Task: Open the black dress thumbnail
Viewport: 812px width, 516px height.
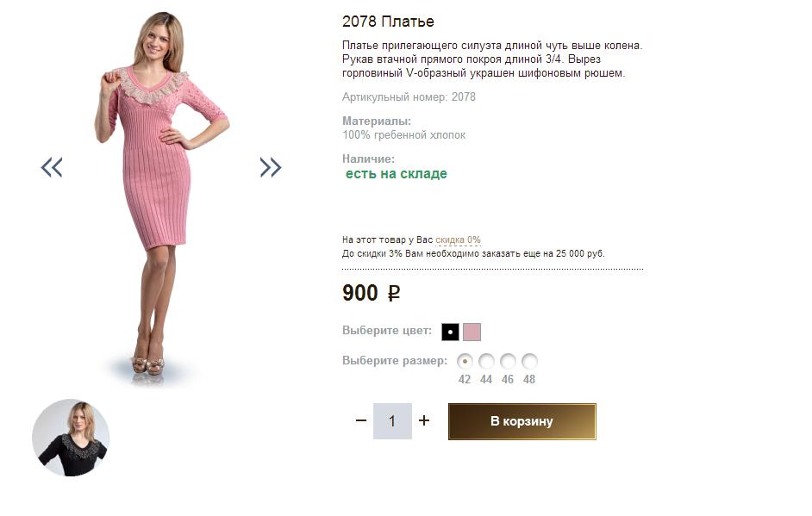Action: coord(71,438)
